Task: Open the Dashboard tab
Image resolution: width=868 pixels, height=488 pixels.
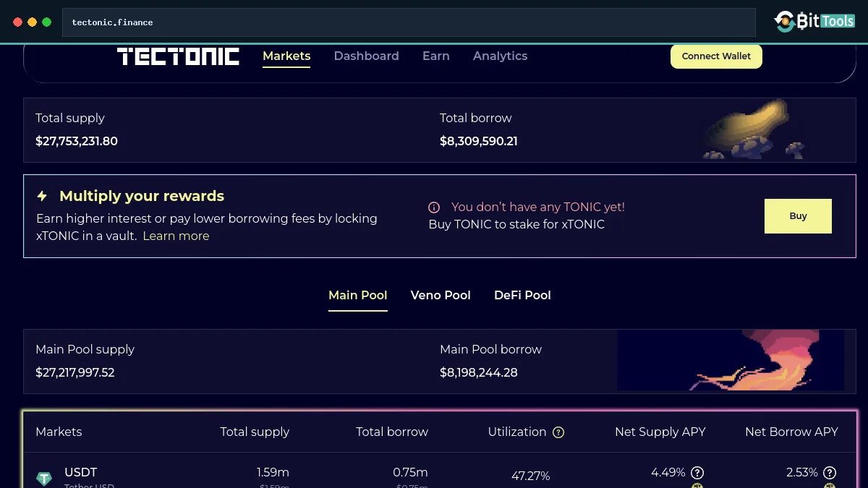Action: pyautogui.click(x=366, y=56)
